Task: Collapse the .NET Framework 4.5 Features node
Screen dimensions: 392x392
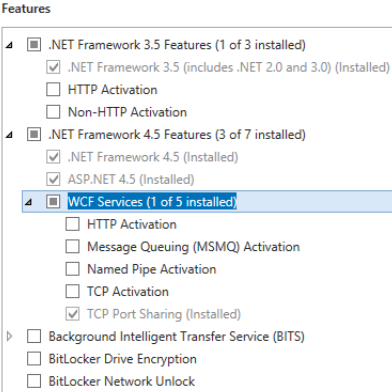Action: [9, 135]
